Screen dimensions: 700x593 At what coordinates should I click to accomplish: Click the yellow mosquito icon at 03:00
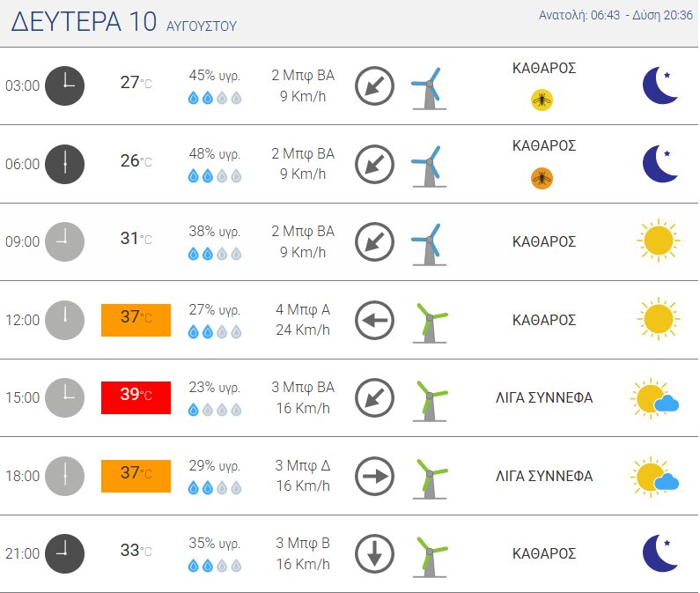point(542,100)
